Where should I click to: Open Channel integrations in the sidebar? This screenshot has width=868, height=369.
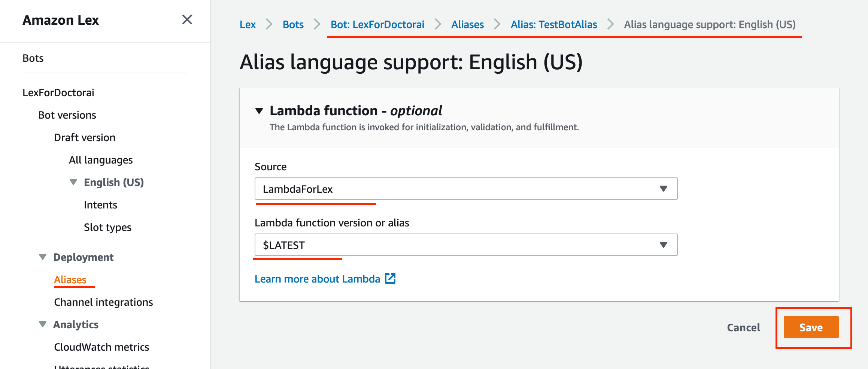103,302
